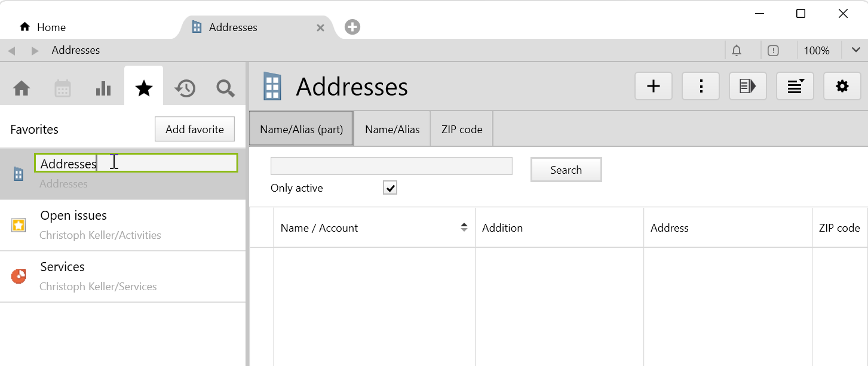Select the star favorites panel icon
Screen dimensions: 868x366
click(x=144, y=88)
